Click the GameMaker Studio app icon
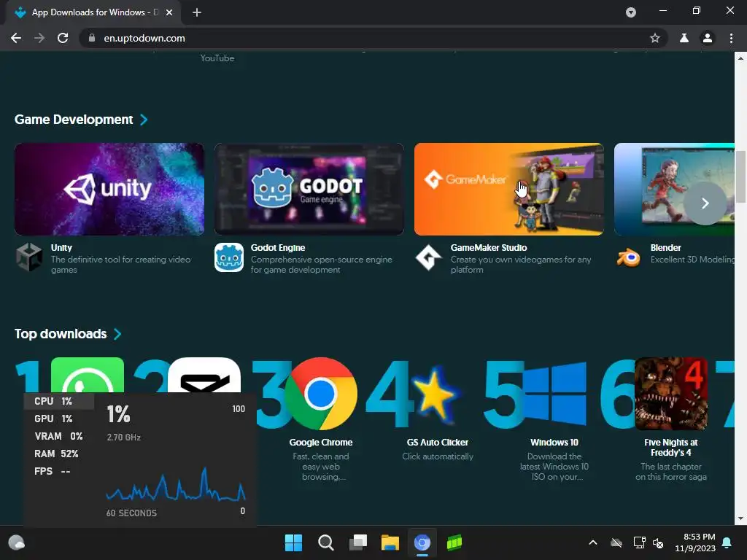The image size is (747, 560). 429,257
